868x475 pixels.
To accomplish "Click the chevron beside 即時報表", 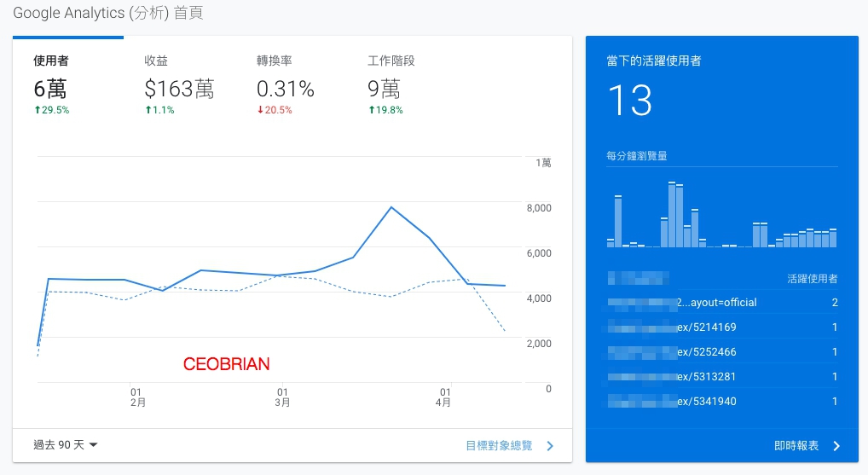I will coord(836,446).
